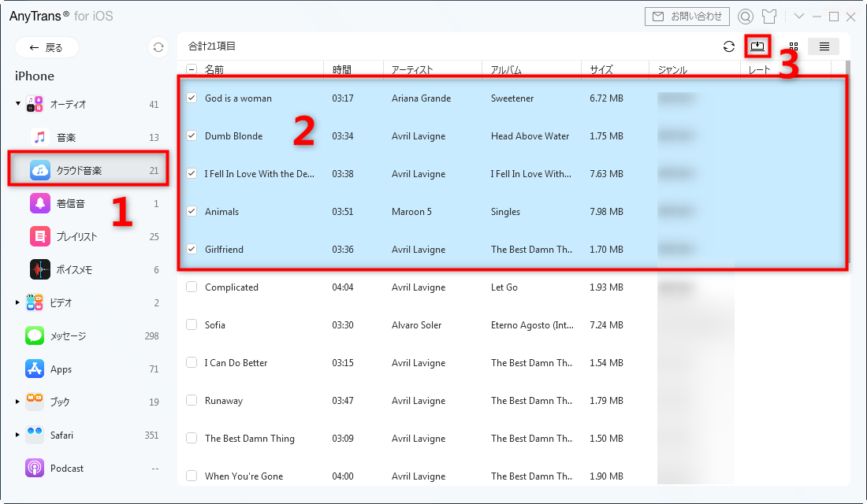Click the ブック category icon
This screenshot has height=504, width=867.
[34, 402]
